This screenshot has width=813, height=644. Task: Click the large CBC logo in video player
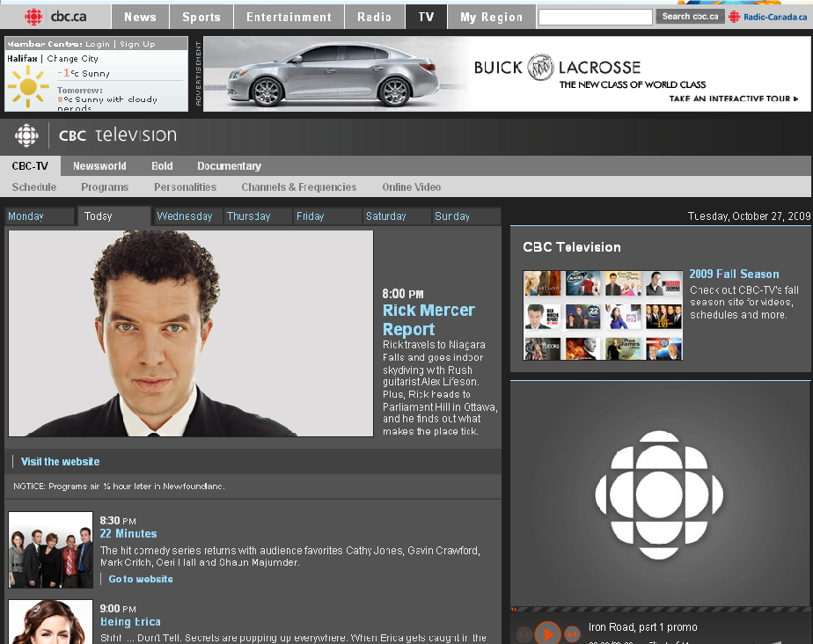(659, 494)
